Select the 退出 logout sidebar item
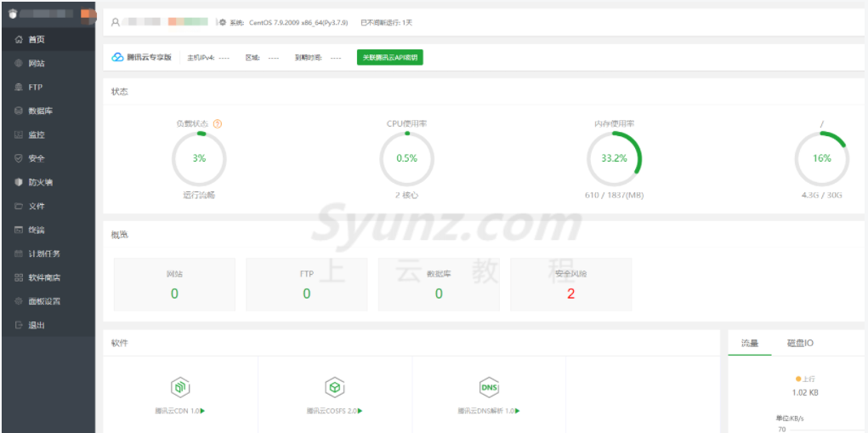The width and height of the screenshot is (868, 433). (48, 325)
